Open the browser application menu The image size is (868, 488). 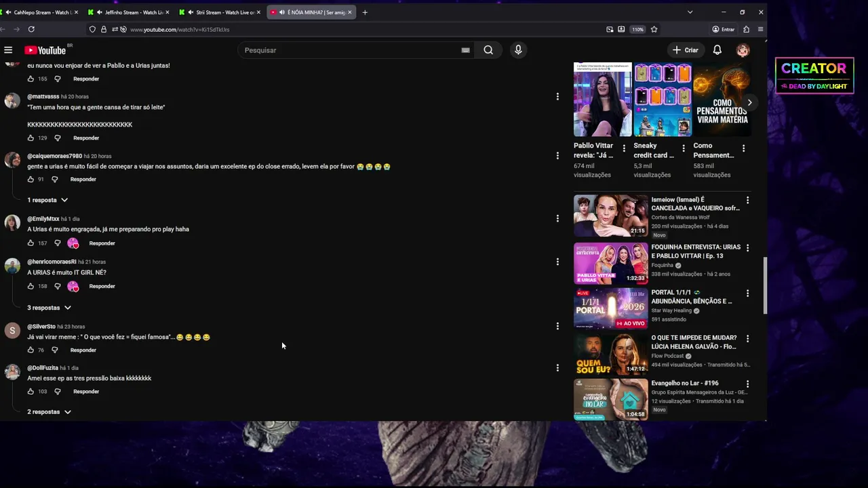tap(761, 29)
